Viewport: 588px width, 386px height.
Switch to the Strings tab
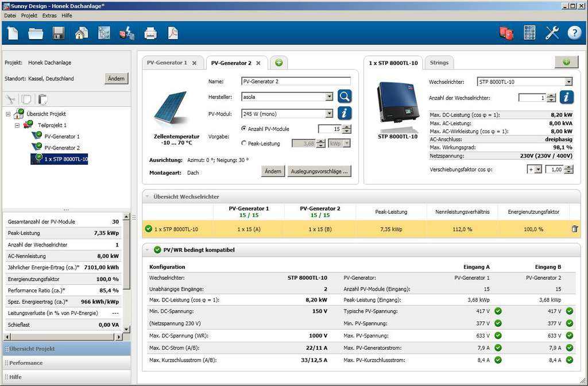click(439, 63)
